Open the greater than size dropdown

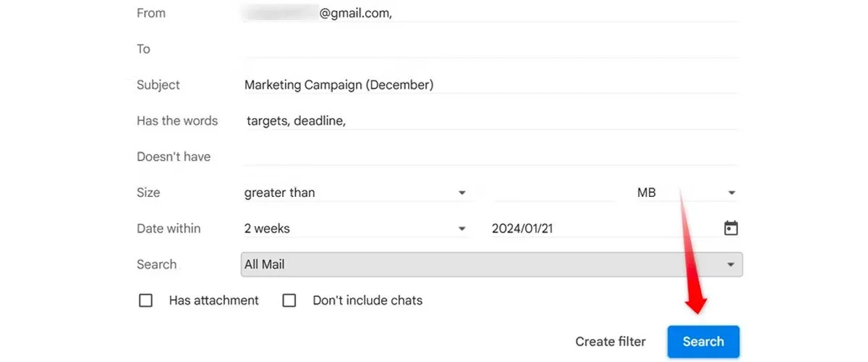coord(354,193)
